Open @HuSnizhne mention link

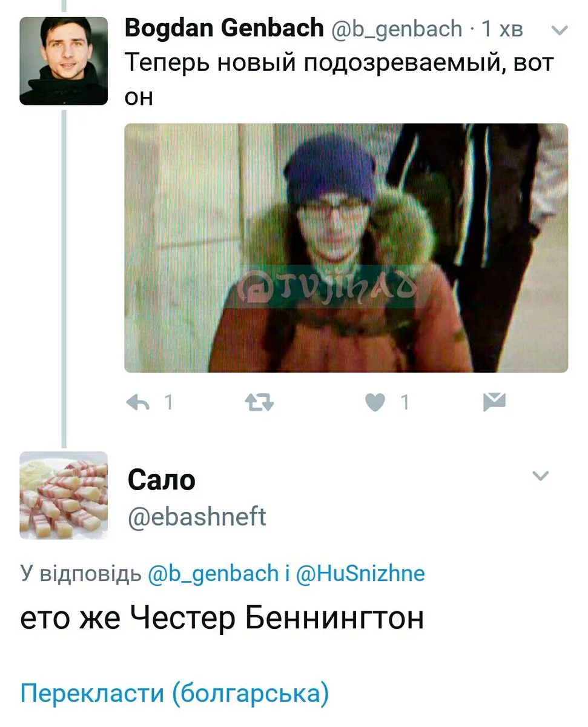point(360,573)
